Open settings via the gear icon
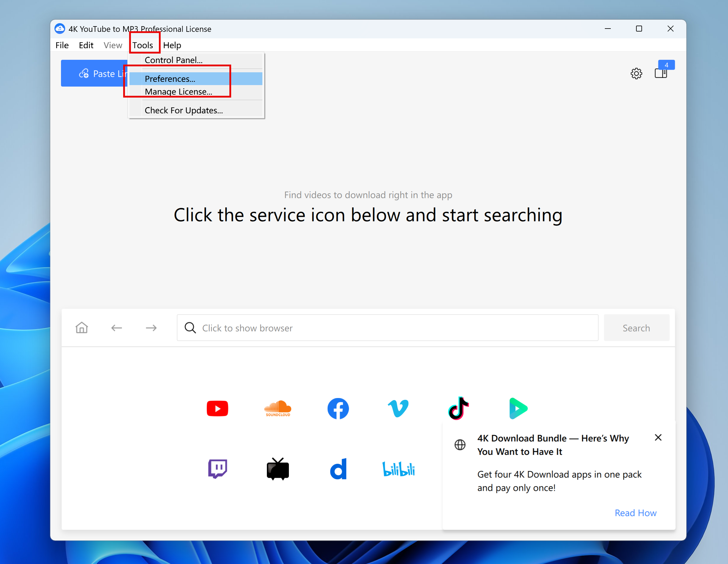 click(636, 73)
